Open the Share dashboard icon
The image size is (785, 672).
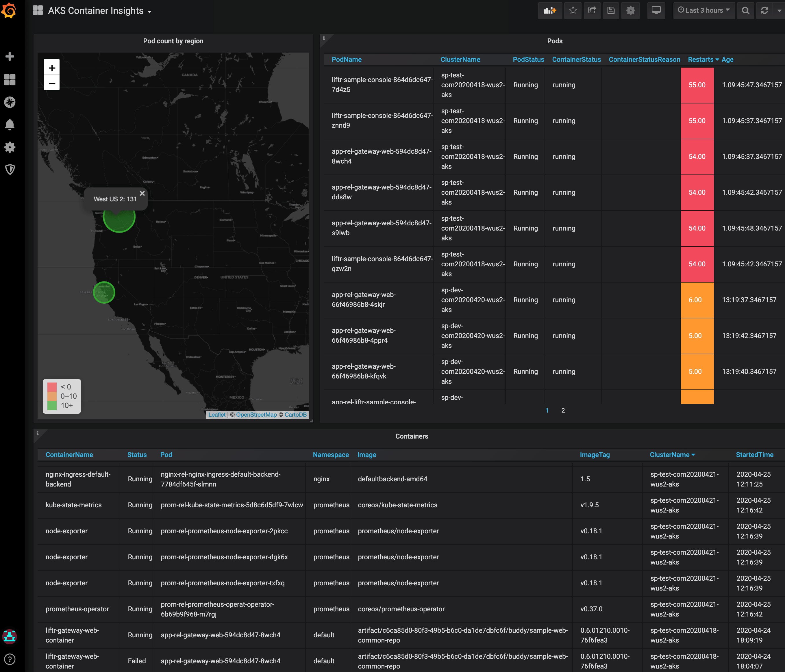pos(592,11)
